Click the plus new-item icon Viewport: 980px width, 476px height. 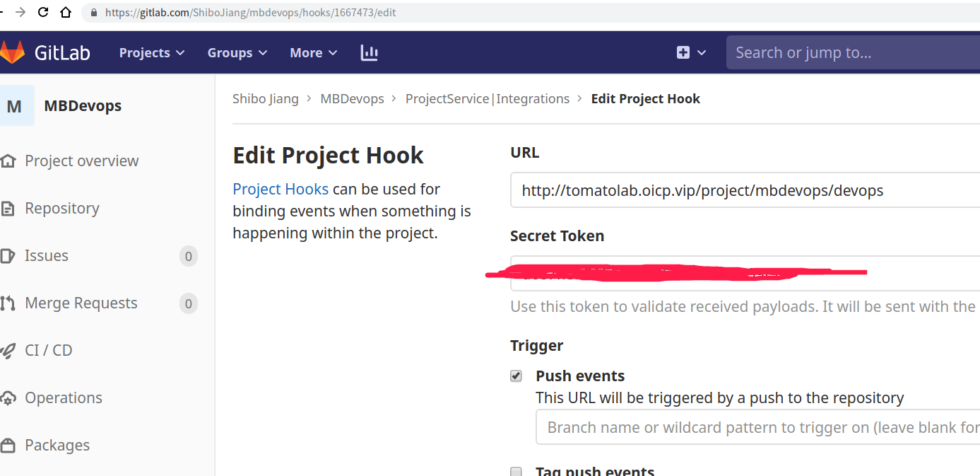coord(683,52)
